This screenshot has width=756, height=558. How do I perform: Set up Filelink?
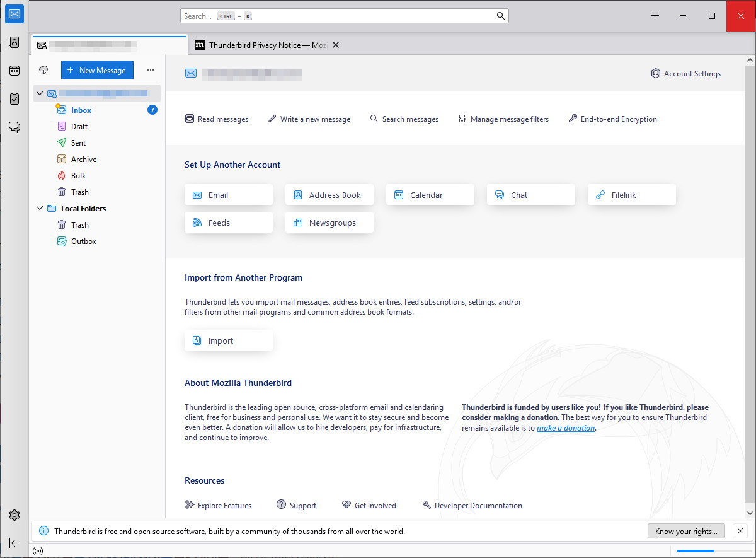click(x=632, y=195)
